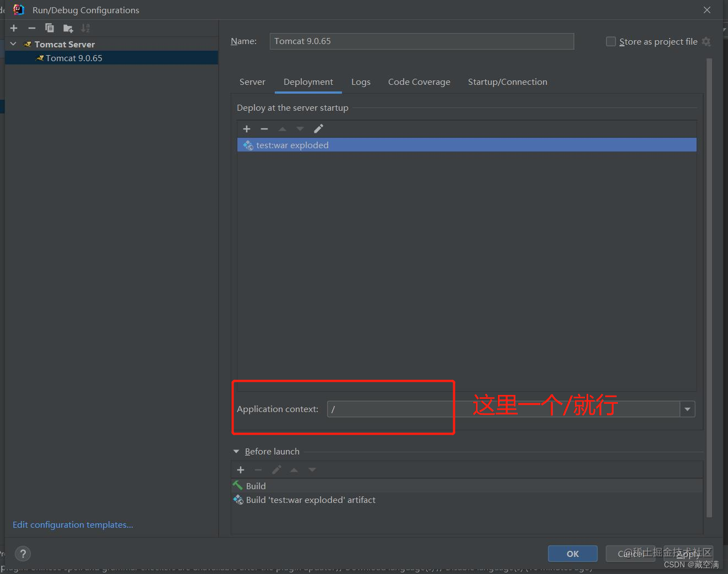Remove the selected run configuration
The height and width of the screenshot is (574, 728).
[x=32, y=28]
